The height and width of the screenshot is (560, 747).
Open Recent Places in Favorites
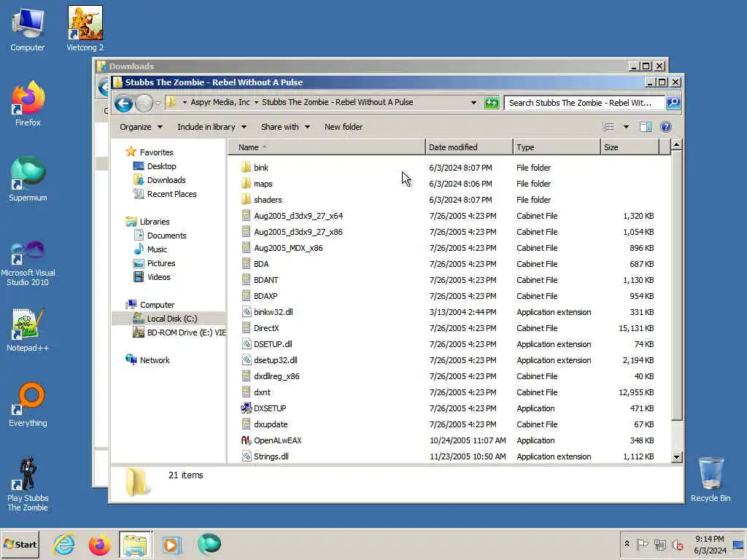click(x=171, y=194)
